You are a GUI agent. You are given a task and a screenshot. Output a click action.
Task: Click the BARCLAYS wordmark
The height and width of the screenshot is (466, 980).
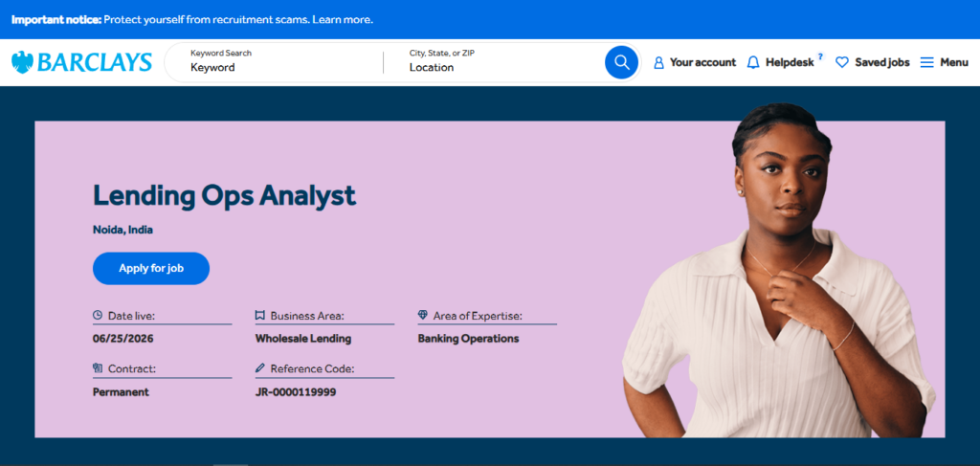pos(95,62)
